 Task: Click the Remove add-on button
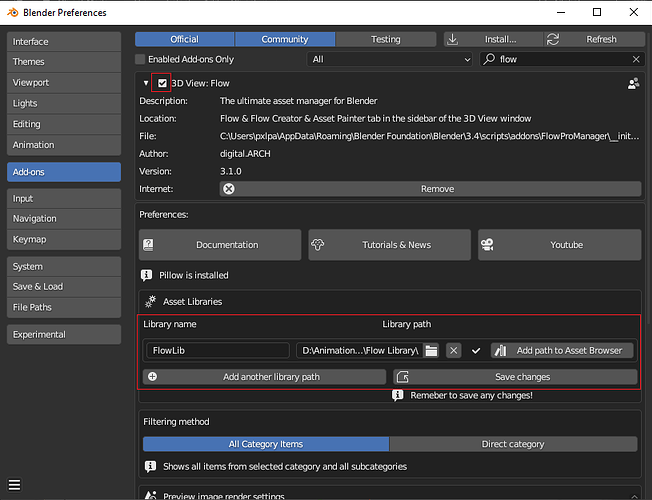point(430,189)
